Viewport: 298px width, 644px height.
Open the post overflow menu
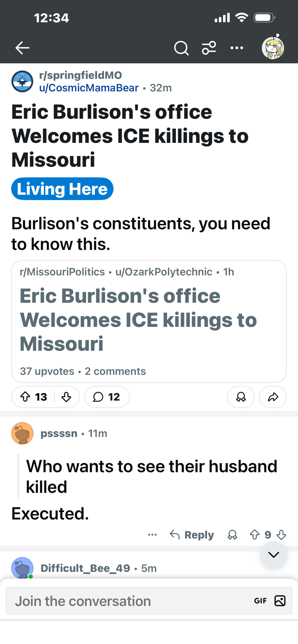tap(237, 48)
